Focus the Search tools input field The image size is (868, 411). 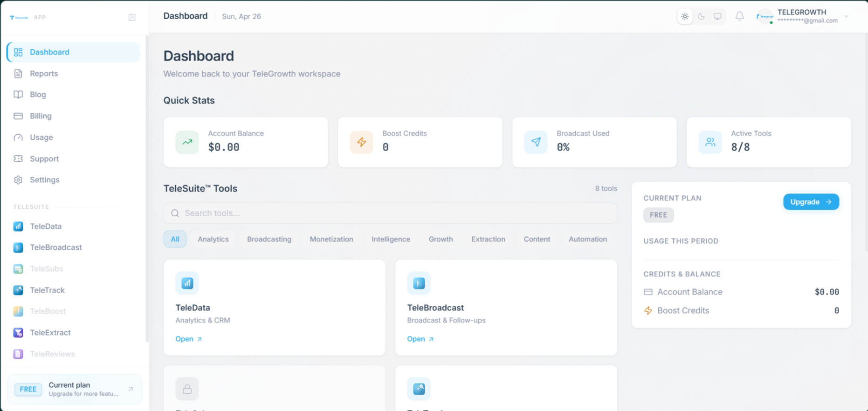click(x=390, y=213)
